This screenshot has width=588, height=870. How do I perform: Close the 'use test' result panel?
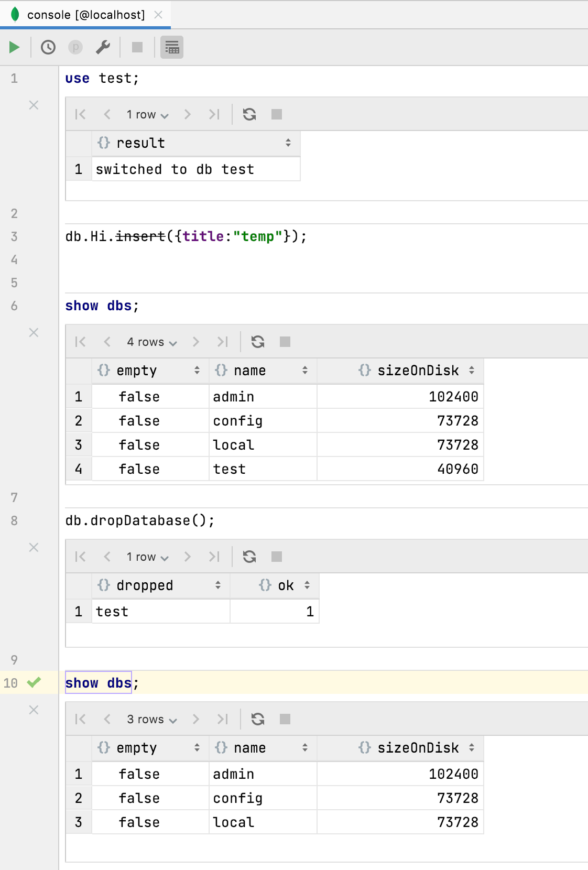(x=34, y=105)
